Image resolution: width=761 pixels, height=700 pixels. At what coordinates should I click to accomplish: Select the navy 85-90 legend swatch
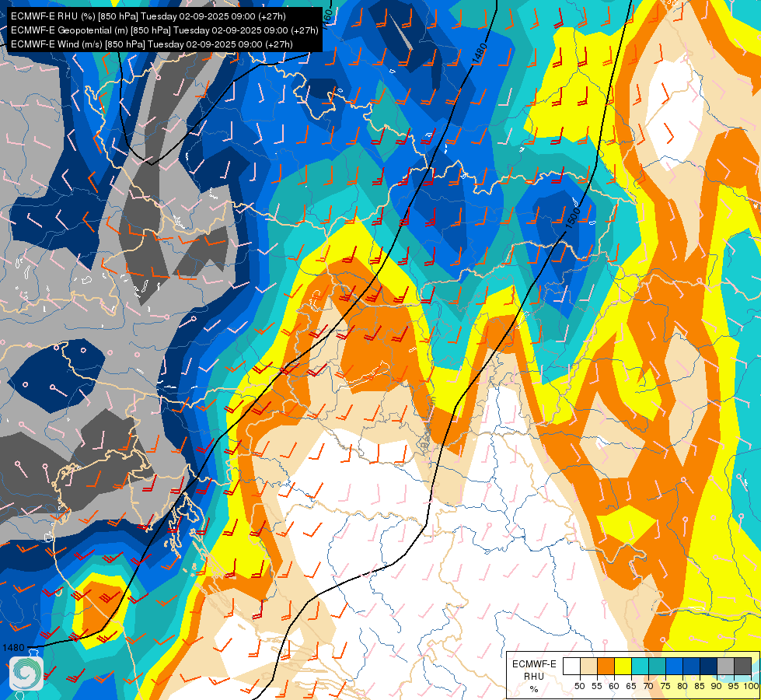tap(709, 666)
